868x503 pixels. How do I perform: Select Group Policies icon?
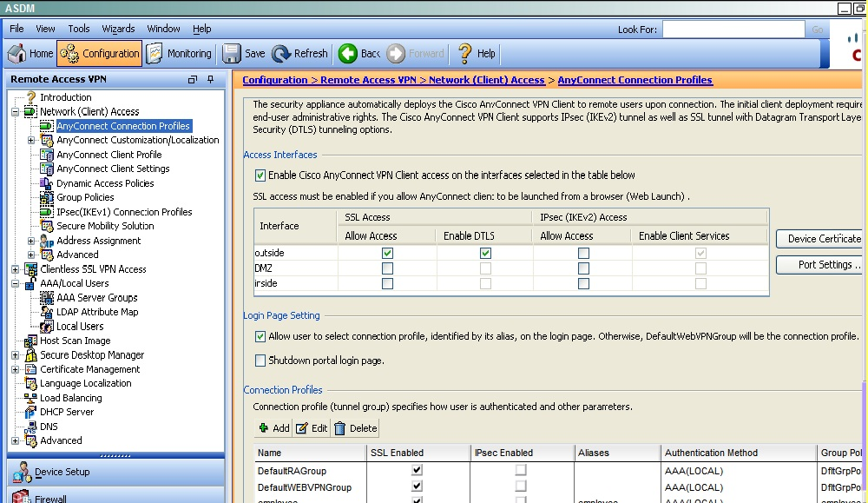pos(47,197)
